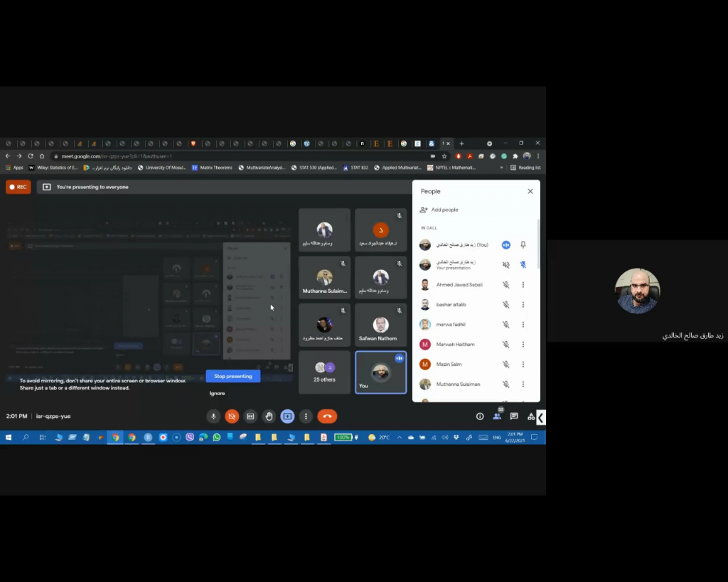Open the chat messages icon
Screen dimensions: 728x582
click(x=514, y=416)
